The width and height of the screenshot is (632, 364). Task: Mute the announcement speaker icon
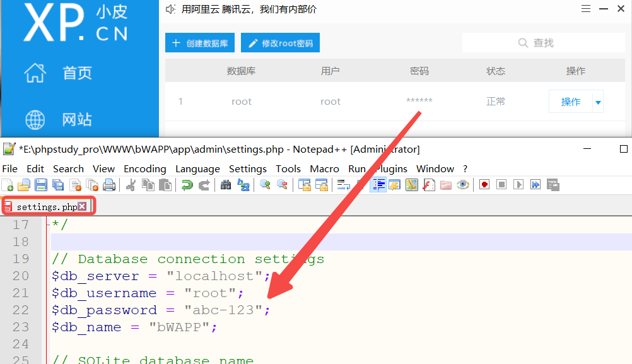point(171,9)
